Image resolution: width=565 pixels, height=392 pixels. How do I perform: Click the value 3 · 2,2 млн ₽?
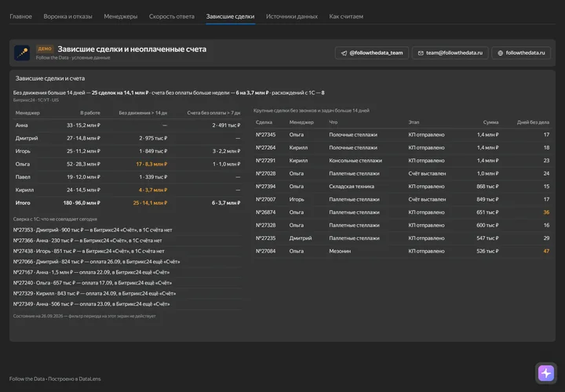226,151
